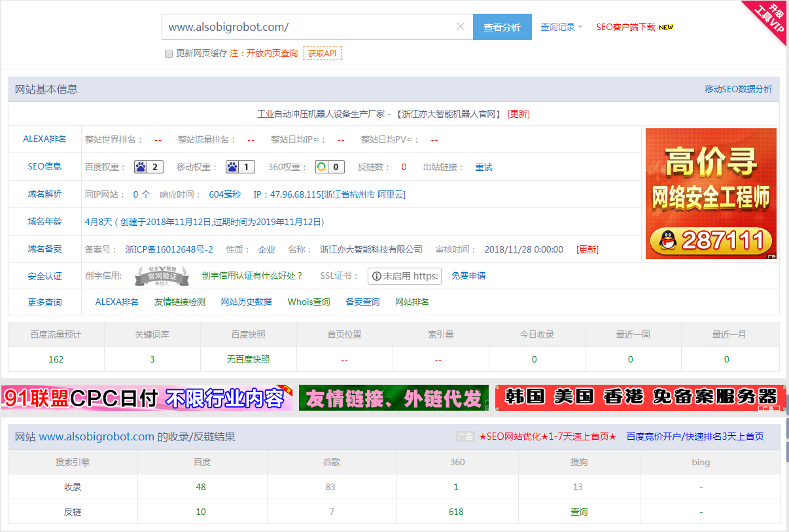Enable the 更新网页缓存 checkbox

(168, 53)
